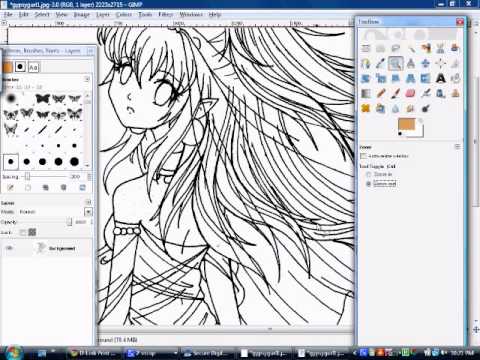The width and height of the screenshot is (480, 360).
Task: Select the Bucket Fill tool
Action: coord(455,78)
